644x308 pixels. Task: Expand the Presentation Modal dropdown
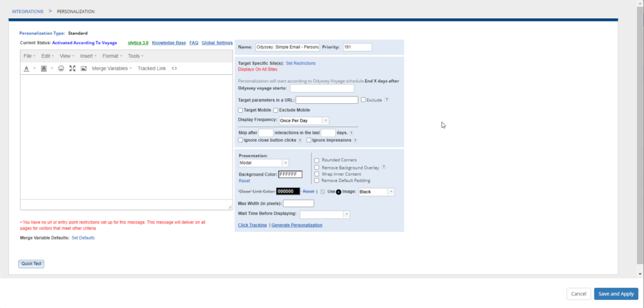[264, 163]
